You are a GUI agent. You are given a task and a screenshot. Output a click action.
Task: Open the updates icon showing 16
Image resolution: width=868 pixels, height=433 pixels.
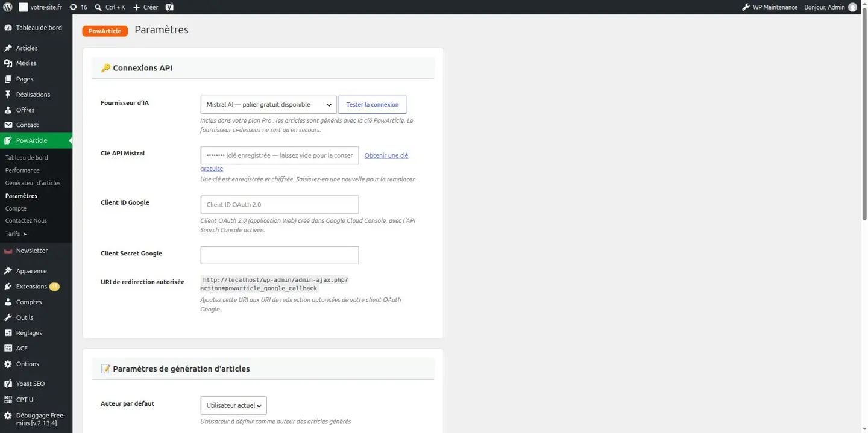coord(73,7)
